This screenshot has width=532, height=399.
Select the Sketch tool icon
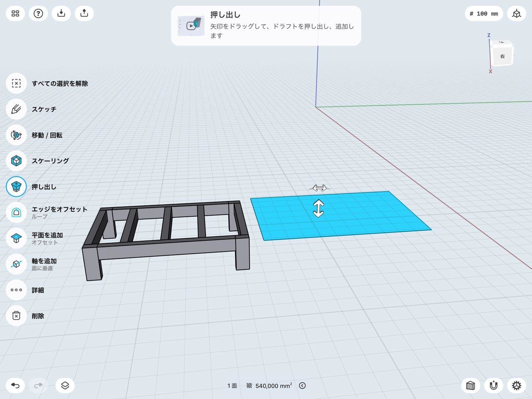coord(16,109)
